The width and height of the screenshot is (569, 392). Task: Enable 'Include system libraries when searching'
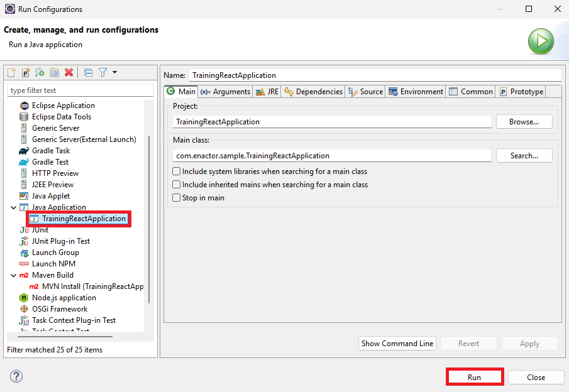click(x=176, y=171)
